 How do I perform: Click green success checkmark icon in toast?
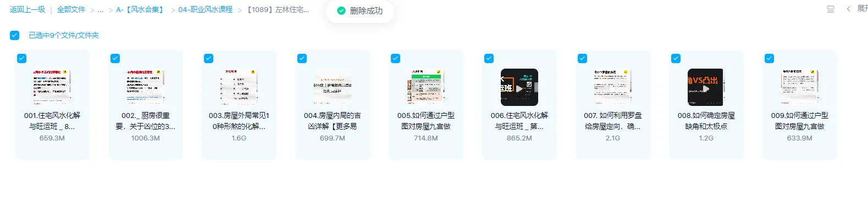[341, 11]
